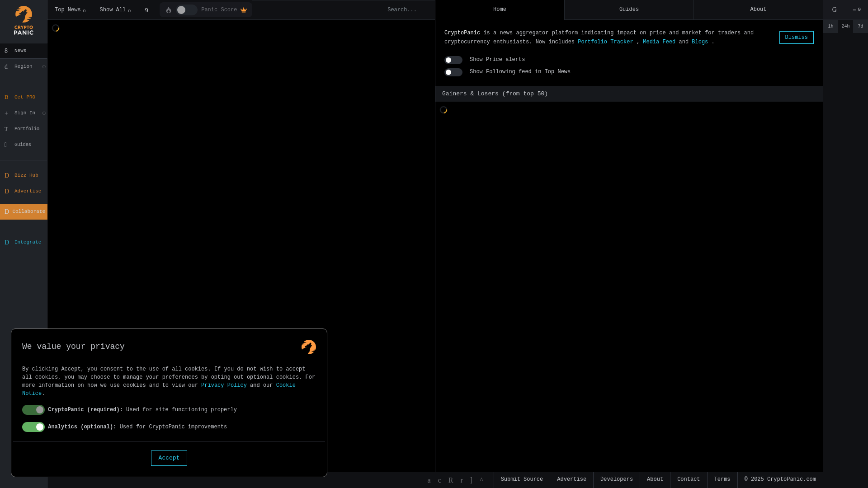Click the Bizz Hub label in sidebar
Image resolution: width=868 pixels, height=488 pixels.
pyautogui.click(x=26, y=176)
